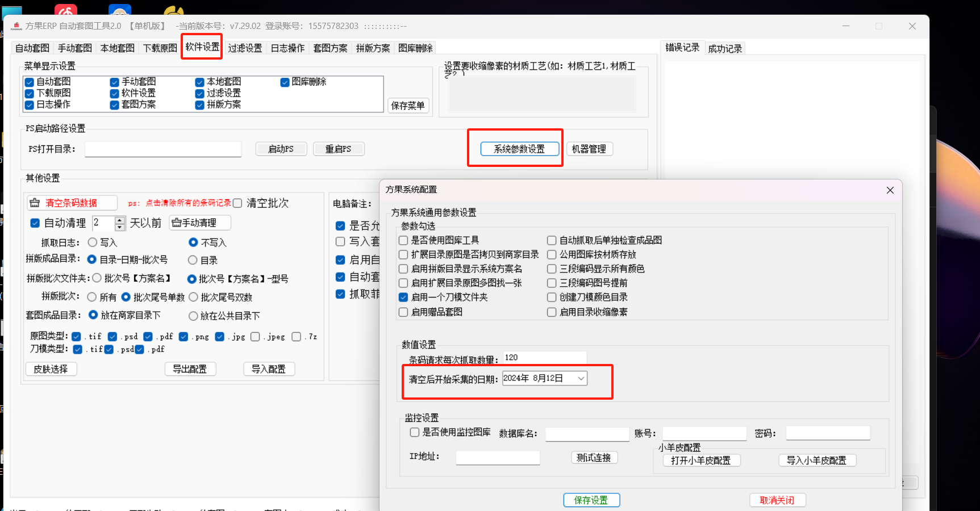Screen dimensions: 980x511
Task: Open the 过滤设置 tab
Action: [245, 48]
